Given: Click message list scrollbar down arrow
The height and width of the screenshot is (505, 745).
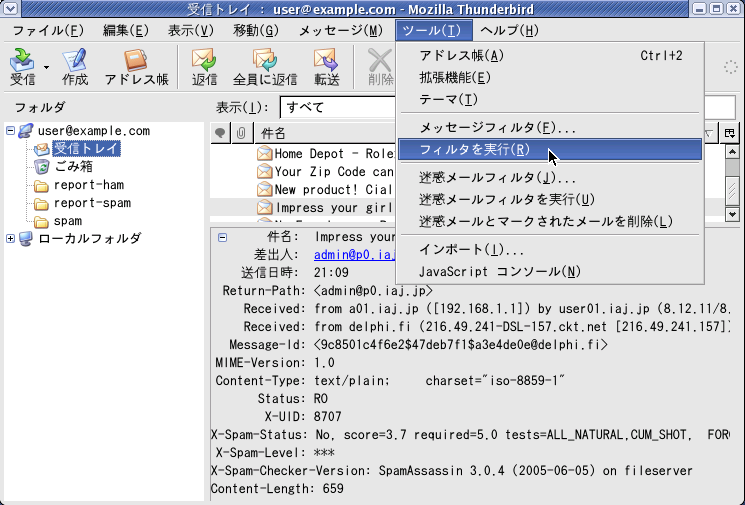Looking at the screenshot, I should click(x=732, y=214).
